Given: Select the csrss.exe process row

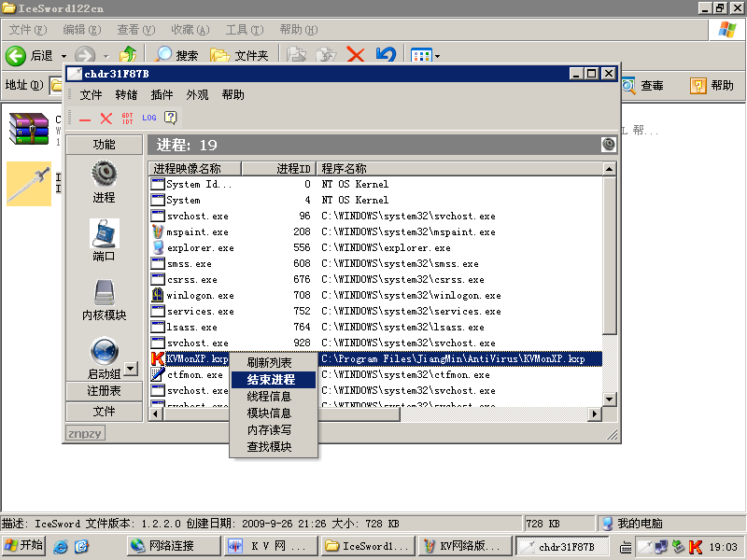Looking at the screenshot, I should (x=376, y=279).
